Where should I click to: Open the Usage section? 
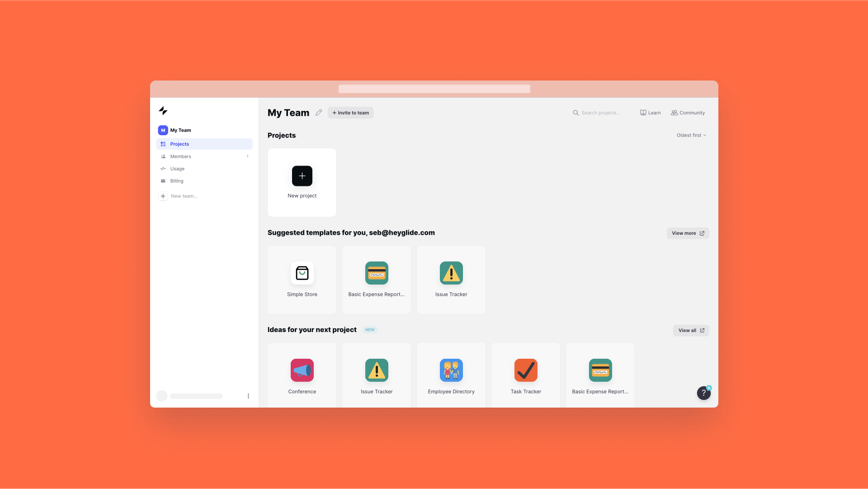pos(177,169)
